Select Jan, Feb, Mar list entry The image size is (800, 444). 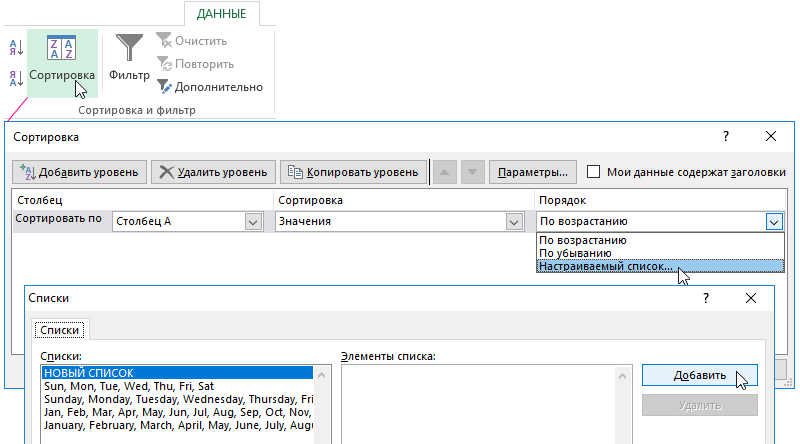[x=178, y=412]
